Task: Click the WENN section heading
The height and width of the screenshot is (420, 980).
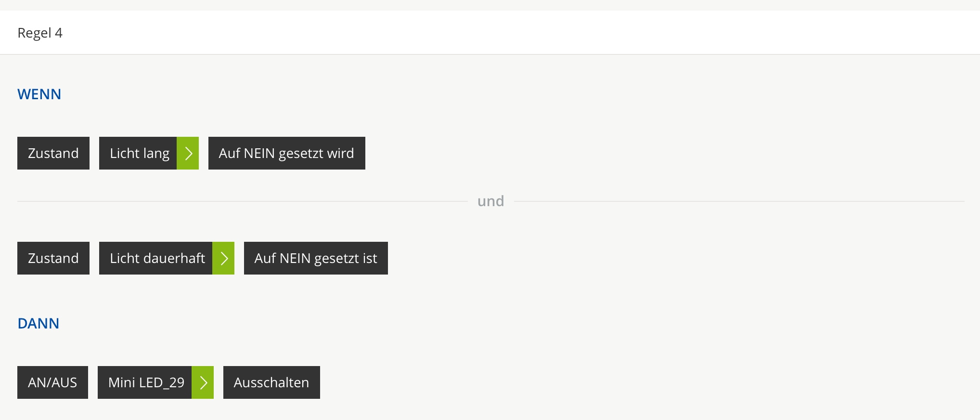Action: pos(39,94)
